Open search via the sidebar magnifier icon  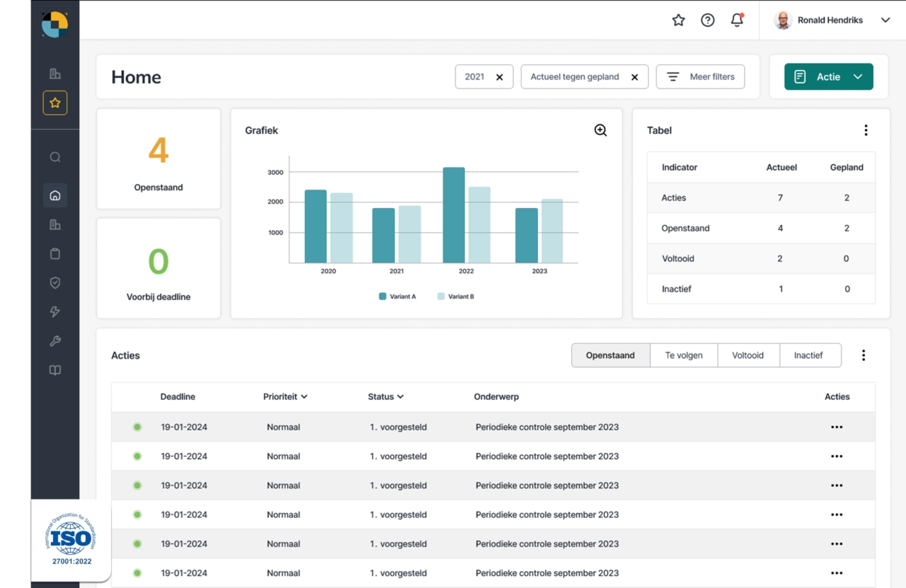(55, 157)
